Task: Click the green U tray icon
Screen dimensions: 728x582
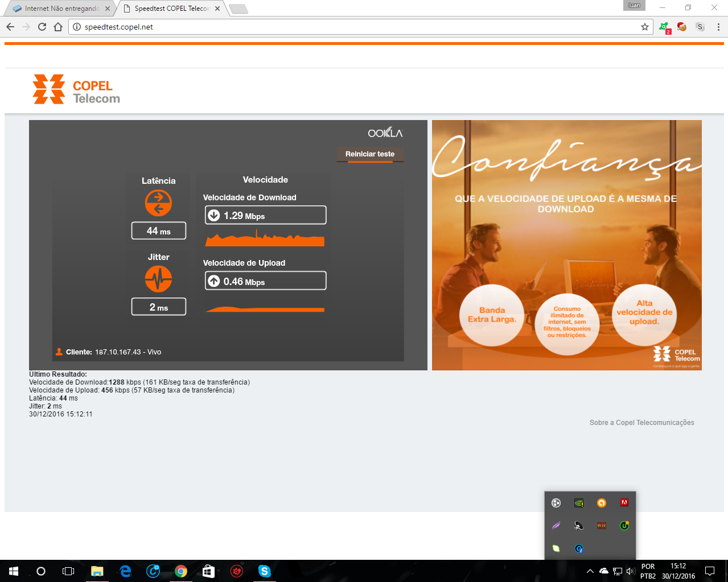Action: [624, 526]
